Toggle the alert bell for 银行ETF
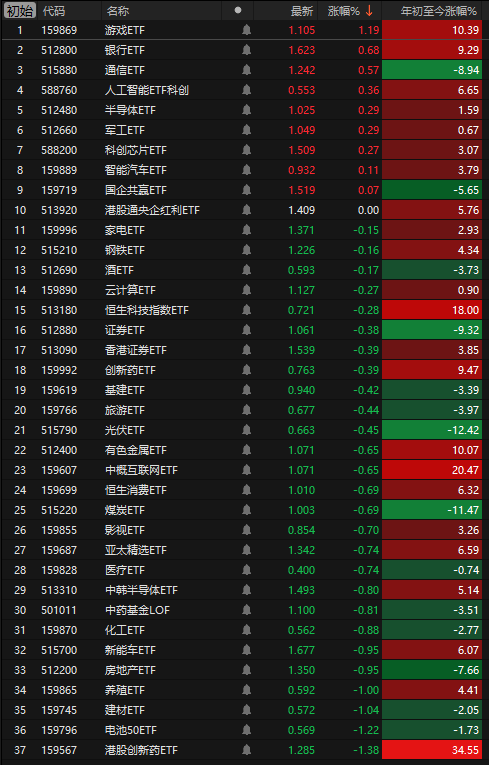Screen dimensions: 489x765 click(246, 50)
